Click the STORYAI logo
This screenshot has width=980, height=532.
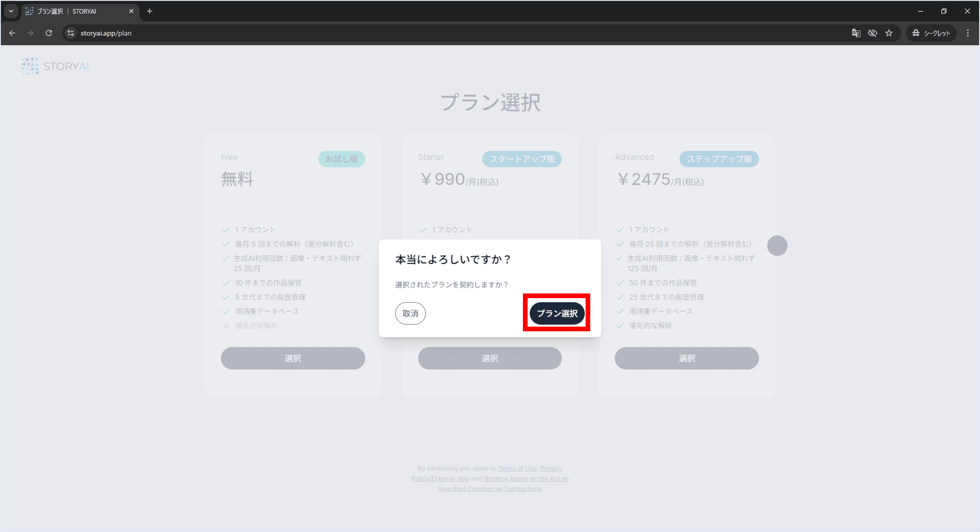coord(56,66)
